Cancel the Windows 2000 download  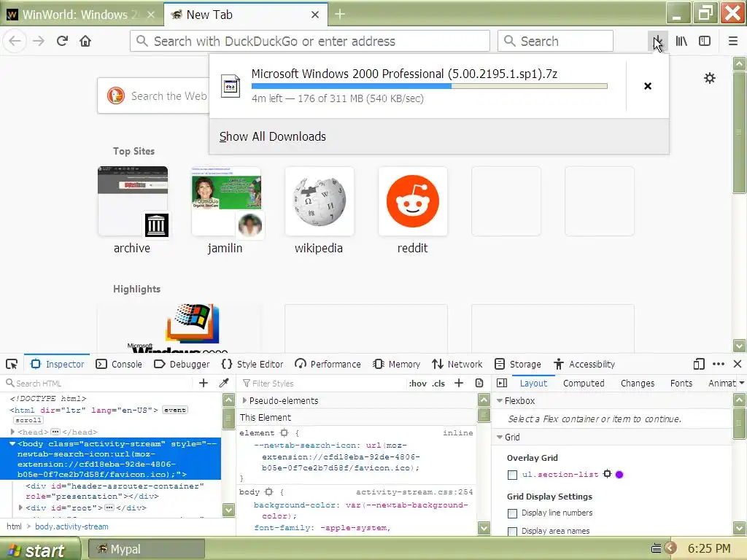(x=648, y=86)
